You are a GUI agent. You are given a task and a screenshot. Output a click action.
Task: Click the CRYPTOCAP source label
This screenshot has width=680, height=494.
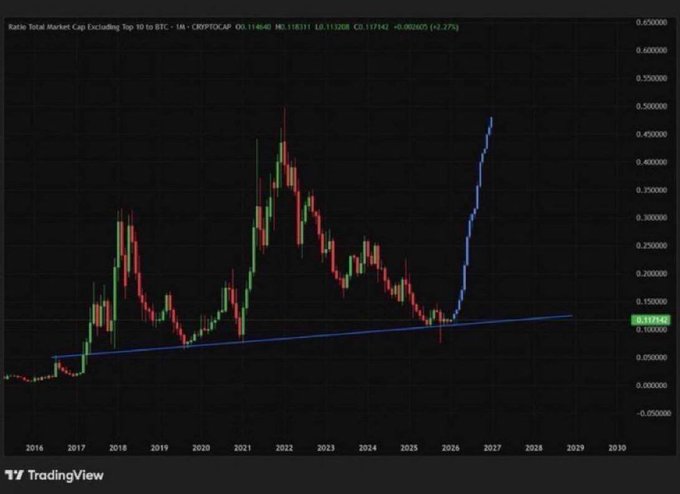point(211,27)
